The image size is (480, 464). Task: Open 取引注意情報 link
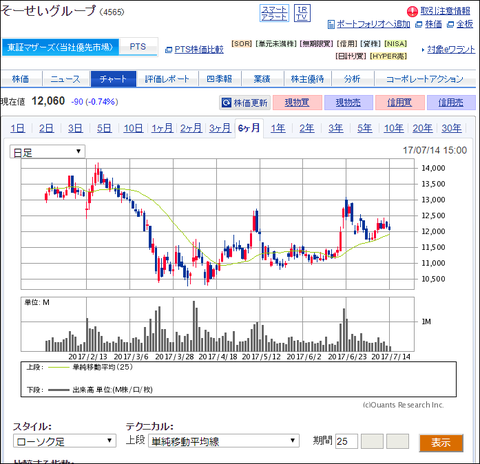[x=445, y=11]
